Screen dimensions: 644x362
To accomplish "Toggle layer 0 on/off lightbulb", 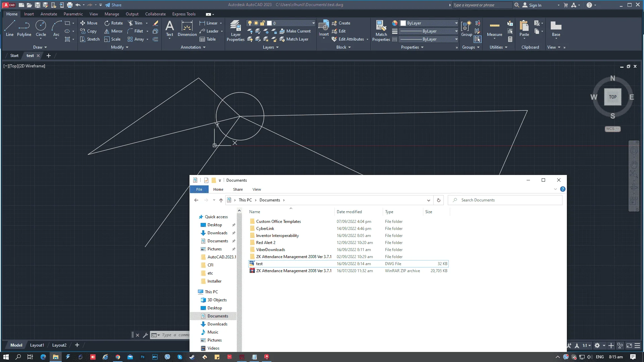I will [250, 23].
